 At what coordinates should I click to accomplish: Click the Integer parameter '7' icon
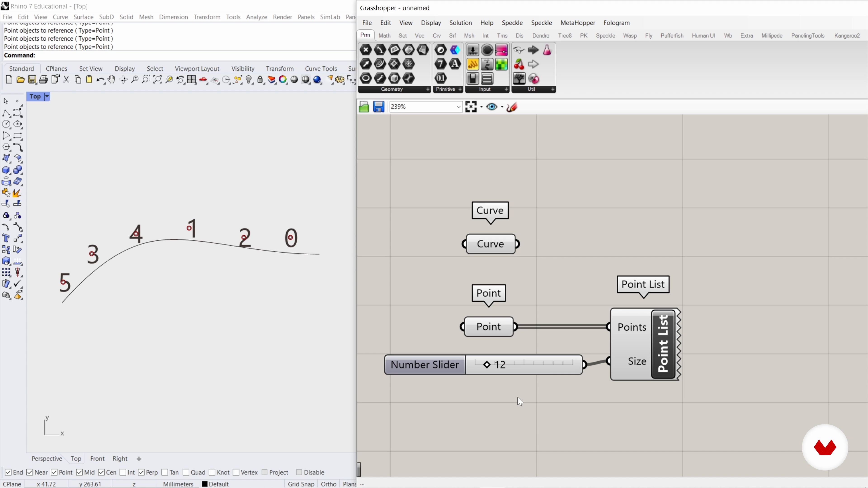(x=440, y=64)
